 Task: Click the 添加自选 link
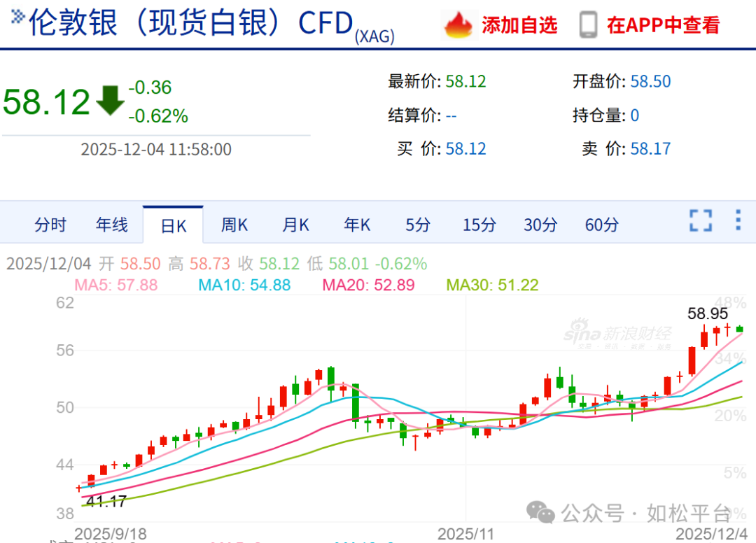pyautogui.click(x=519, y=23)
